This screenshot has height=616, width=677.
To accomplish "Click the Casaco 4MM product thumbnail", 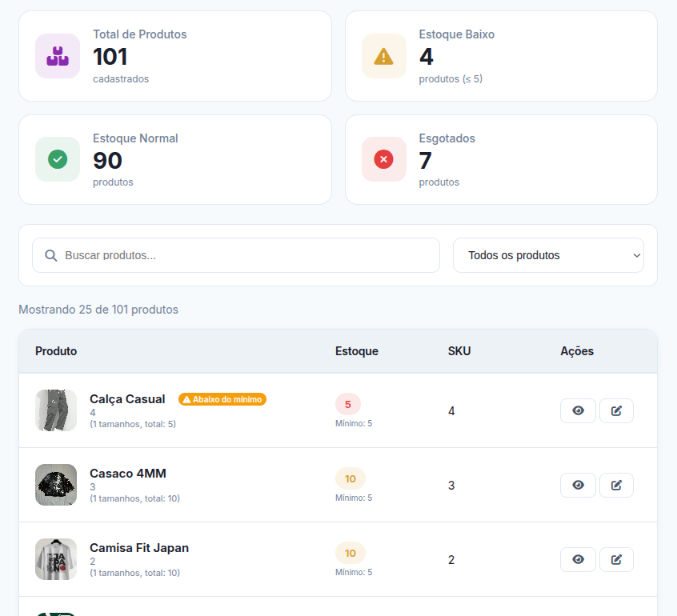I will (x=56, y=485).
